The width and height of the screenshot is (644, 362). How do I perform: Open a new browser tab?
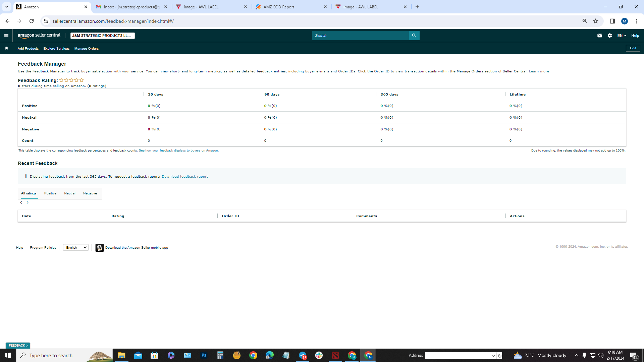(x=417, y=7)
